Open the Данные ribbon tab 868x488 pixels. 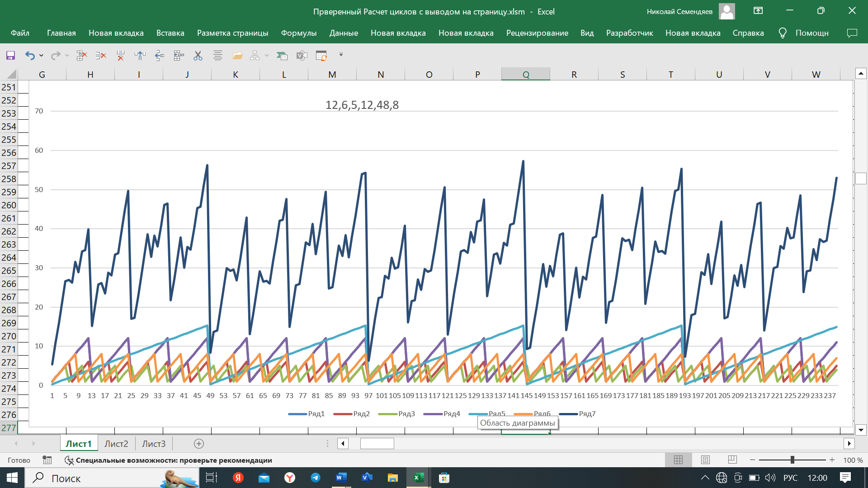coord(344,33)
